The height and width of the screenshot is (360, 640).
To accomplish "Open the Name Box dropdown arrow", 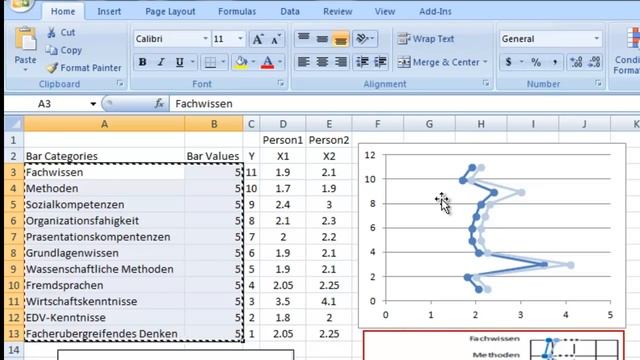I will 93,104.
